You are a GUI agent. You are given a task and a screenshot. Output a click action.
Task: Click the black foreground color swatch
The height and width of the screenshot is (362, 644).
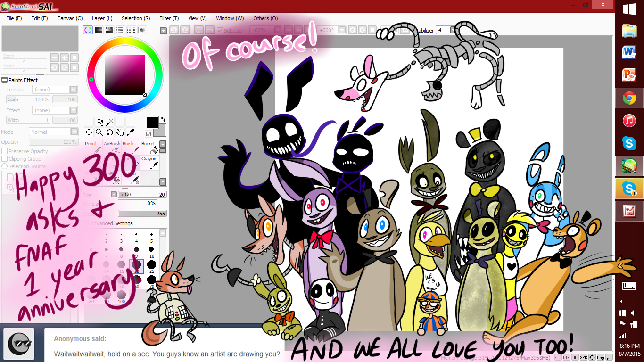(151, 122)
